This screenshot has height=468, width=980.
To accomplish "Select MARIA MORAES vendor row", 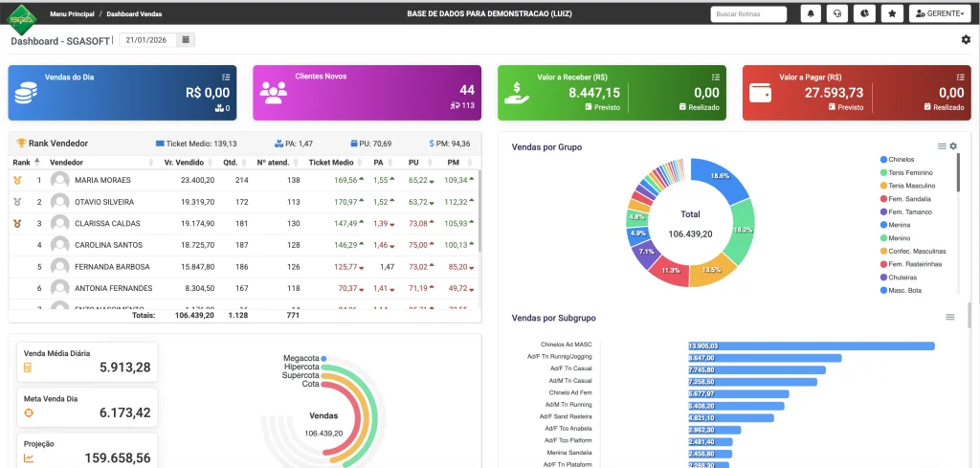I will coord(101,180).
